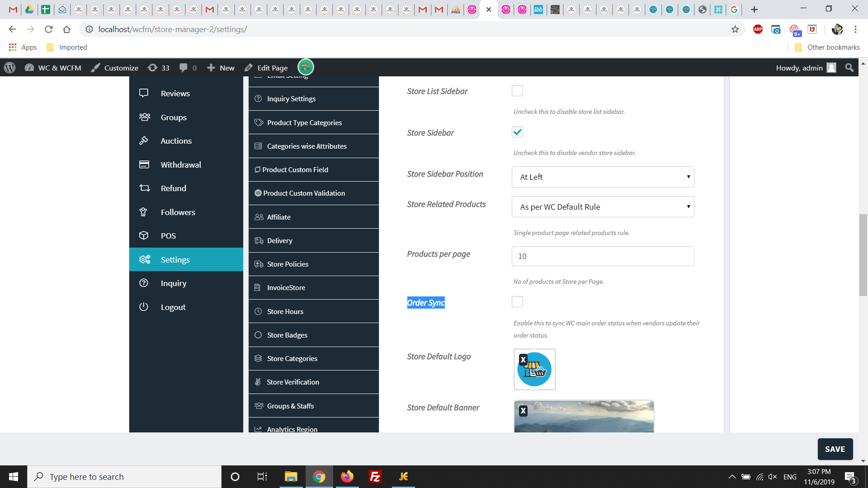
Task: Click the Inquiry question mark icon
Action: pos(144,283)
